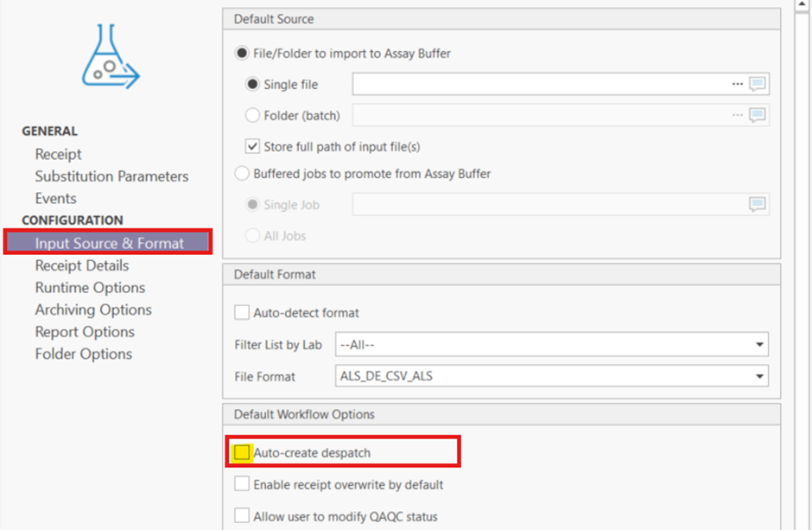Image resolution: width=812 pixels, height=530 pixels.
Task: Check Allow user to modify QAQC status
Action: coord(242,515)
